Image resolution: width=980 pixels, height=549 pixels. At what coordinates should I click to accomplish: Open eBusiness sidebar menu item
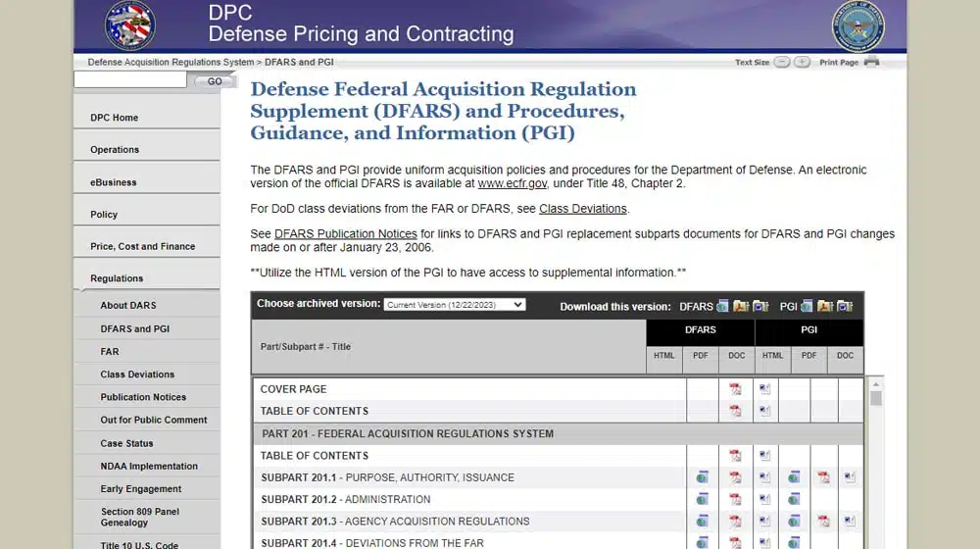[x=113, y=182]
